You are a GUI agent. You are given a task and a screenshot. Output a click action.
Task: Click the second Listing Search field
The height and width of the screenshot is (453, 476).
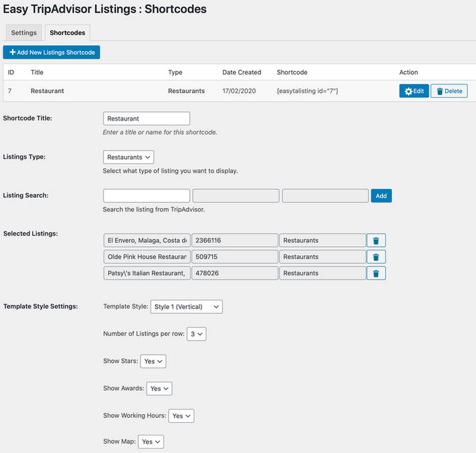coord(236,196)
